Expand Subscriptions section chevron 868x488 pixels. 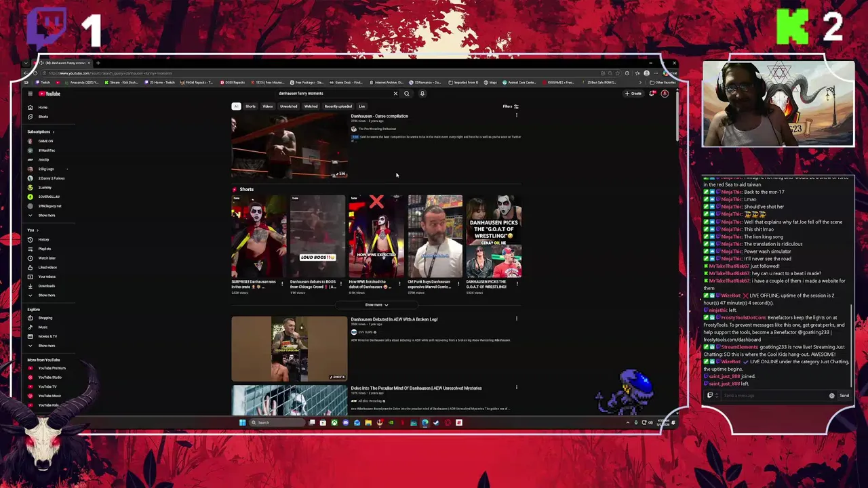(53, 131)
